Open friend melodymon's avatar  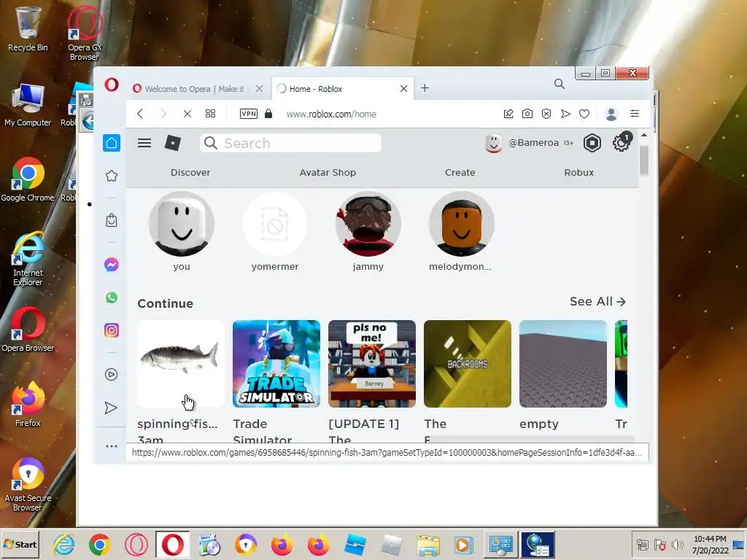point(462,224)
